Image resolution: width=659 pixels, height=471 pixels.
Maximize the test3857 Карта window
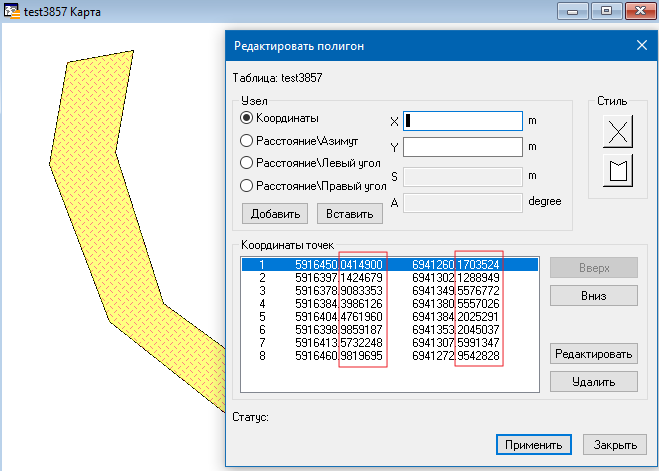click(x=605, y=11)
